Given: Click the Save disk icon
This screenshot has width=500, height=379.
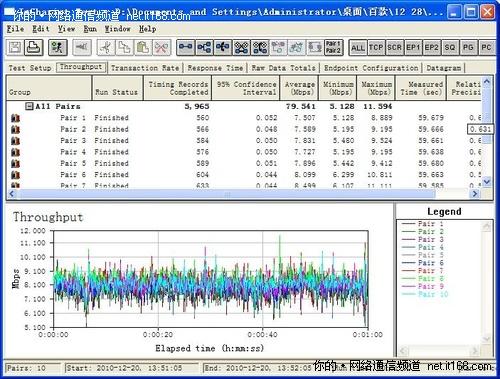Looking at the screenshot, I should coord(15,48).
